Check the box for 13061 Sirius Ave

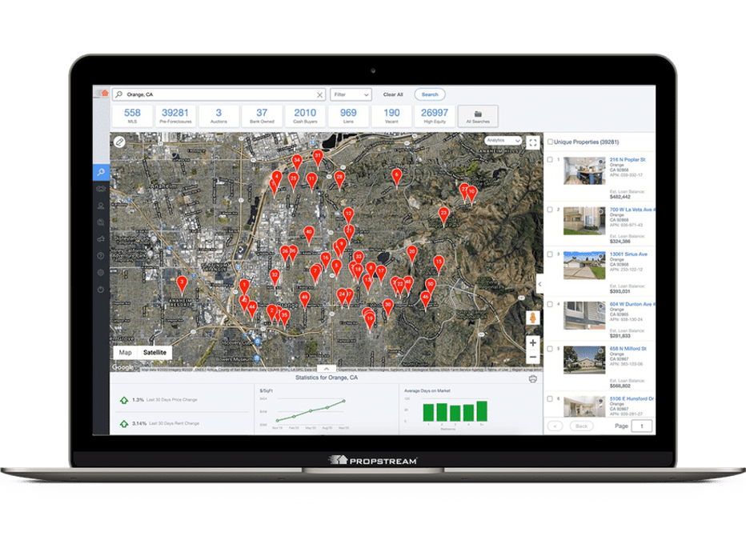[x=550, y=254]
